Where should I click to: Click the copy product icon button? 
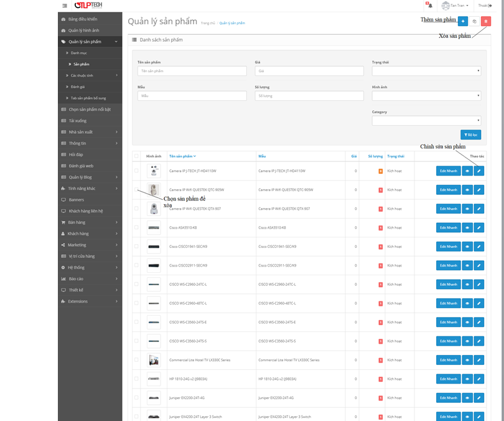[474, 21]
